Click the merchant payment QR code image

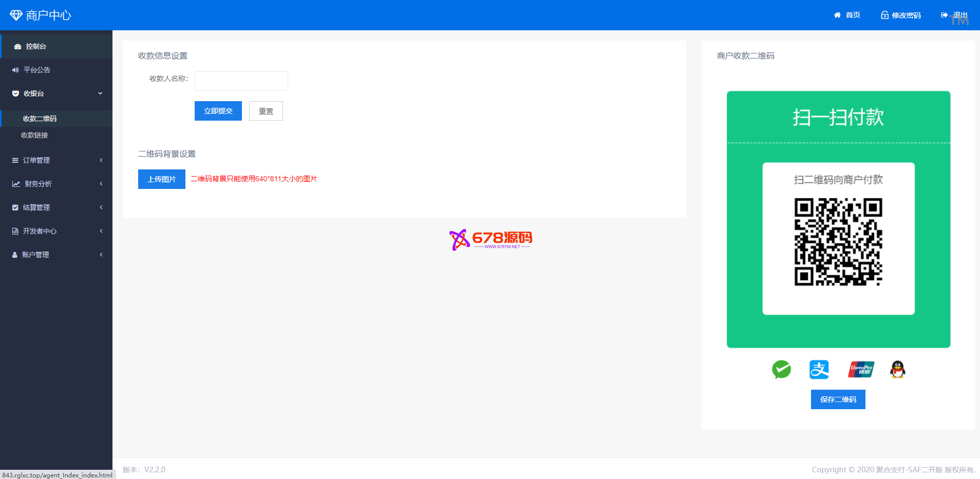point(838,242)
